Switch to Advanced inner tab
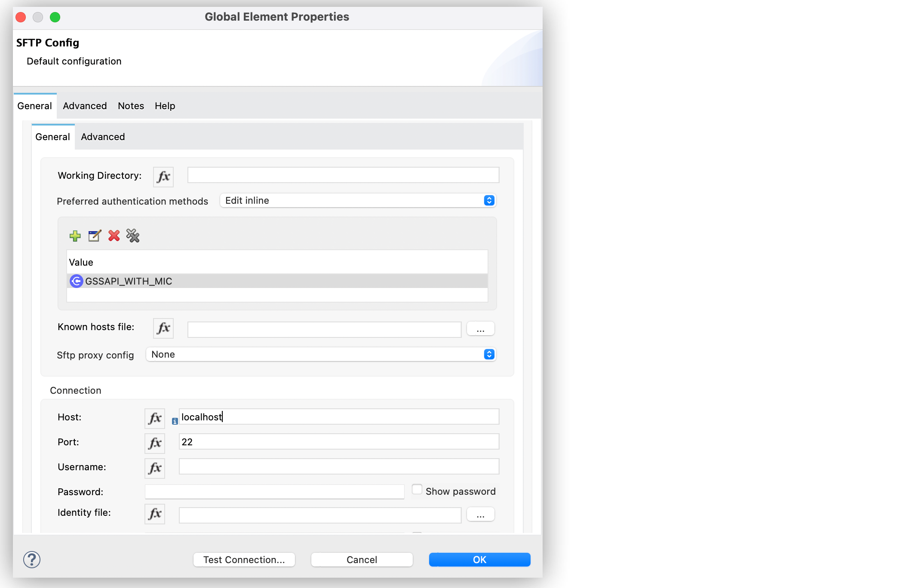This screenshot has height=588, width=921. (x=102, y=137)
